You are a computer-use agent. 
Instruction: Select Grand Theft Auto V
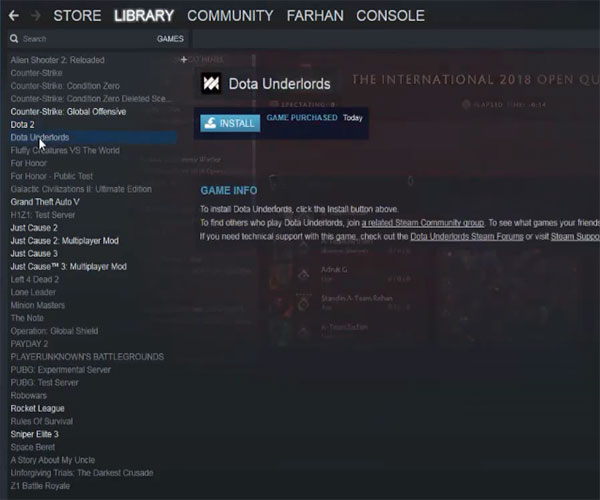pos(45,202)
